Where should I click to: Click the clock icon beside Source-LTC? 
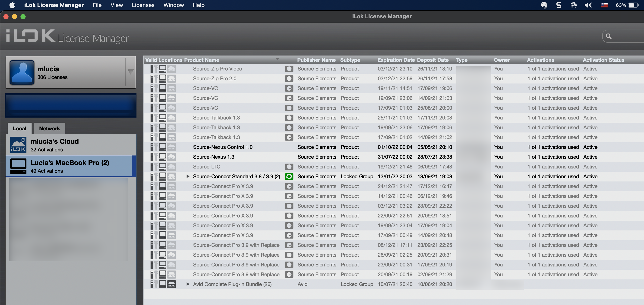tap(289, 167)
